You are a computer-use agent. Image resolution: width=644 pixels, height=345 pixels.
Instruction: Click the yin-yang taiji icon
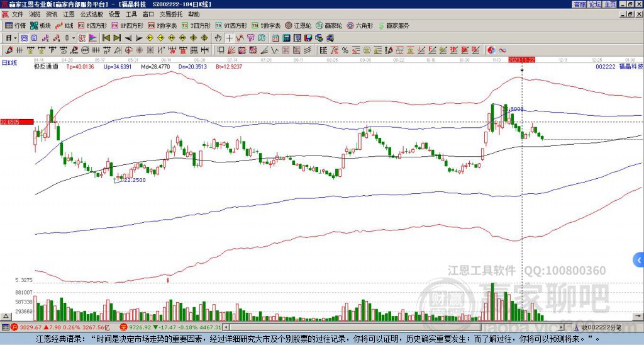point(491,50)
